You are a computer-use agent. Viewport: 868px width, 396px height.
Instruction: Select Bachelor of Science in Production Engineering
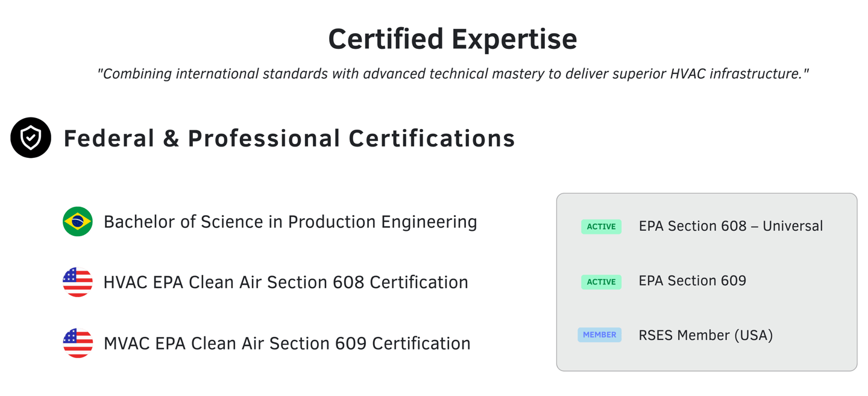290,222
